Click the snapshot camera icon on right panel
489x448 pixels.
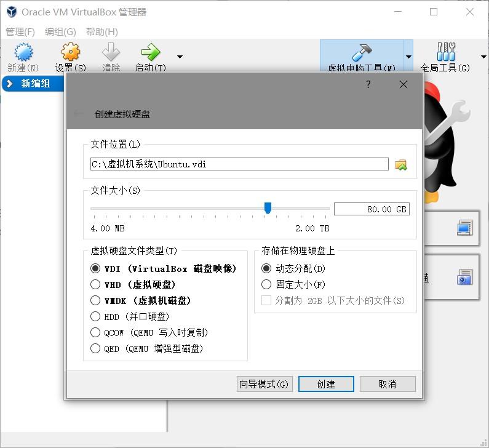(x=464, y=277)
